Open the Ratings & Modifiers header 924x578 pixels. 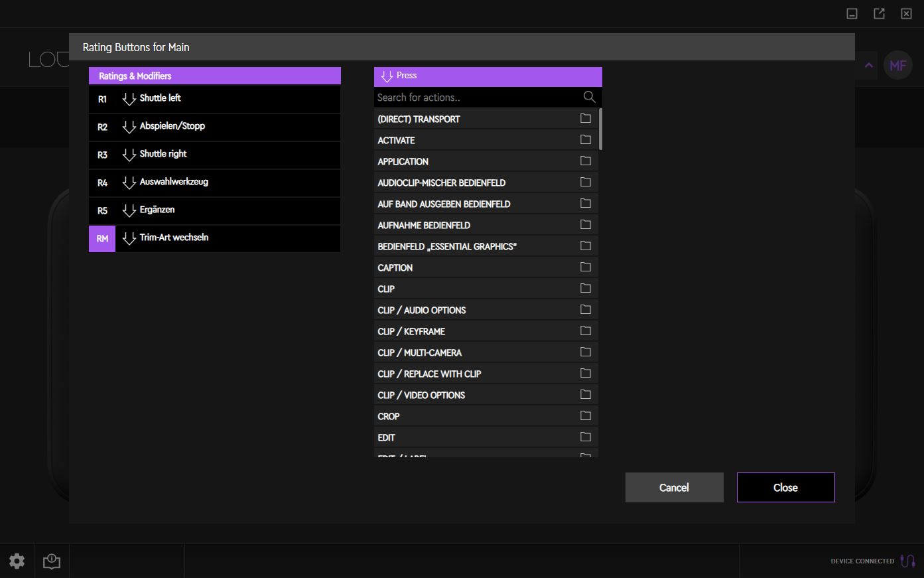point(214,76)
